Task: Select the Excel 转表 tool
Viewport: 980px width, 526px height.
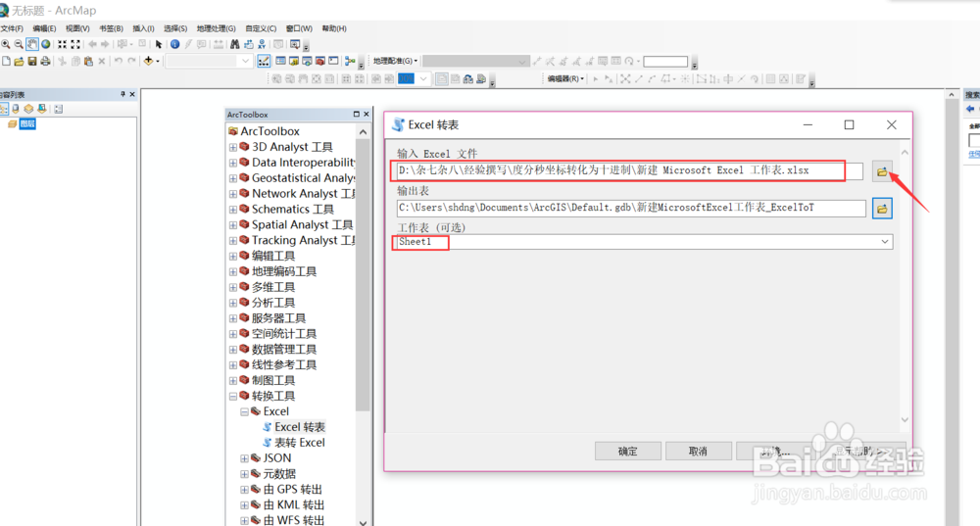Action: pos(299,427)
